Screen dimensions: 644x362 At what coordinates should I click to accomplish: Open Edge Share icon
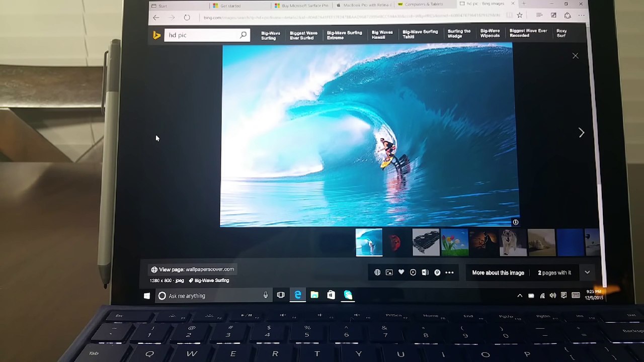tap(568, 16)
